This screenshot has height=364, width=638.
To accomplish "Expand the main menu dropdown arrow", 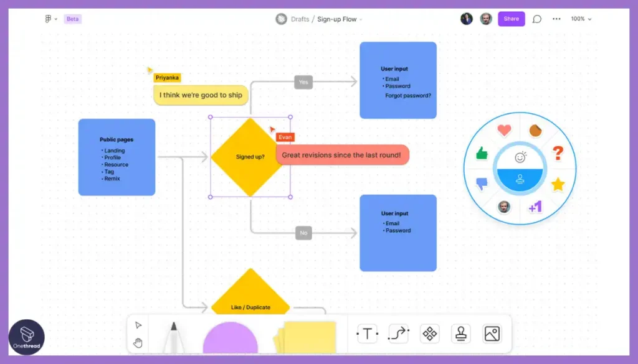I will (56, 19).
